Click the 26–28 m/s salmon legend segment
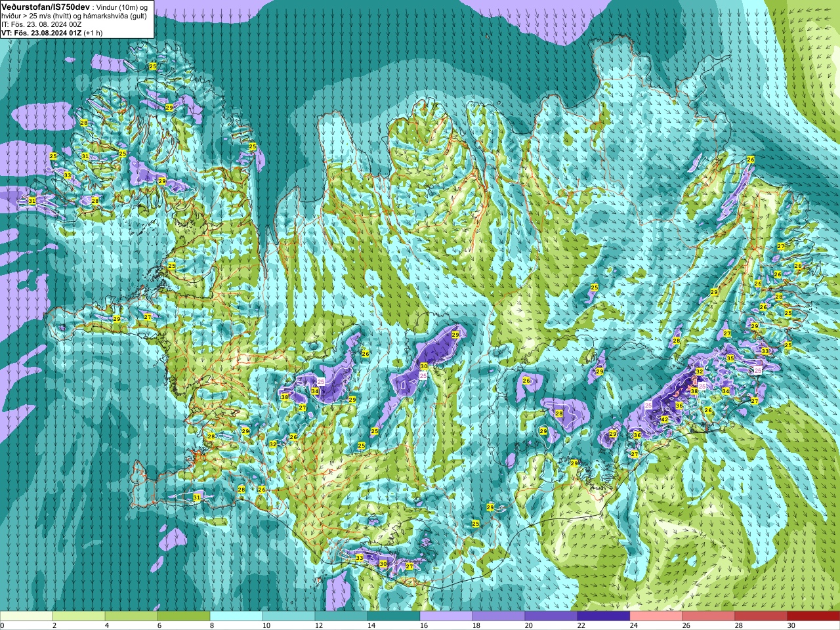This screenshot has width=840, height=630. [x=709, y=616]
